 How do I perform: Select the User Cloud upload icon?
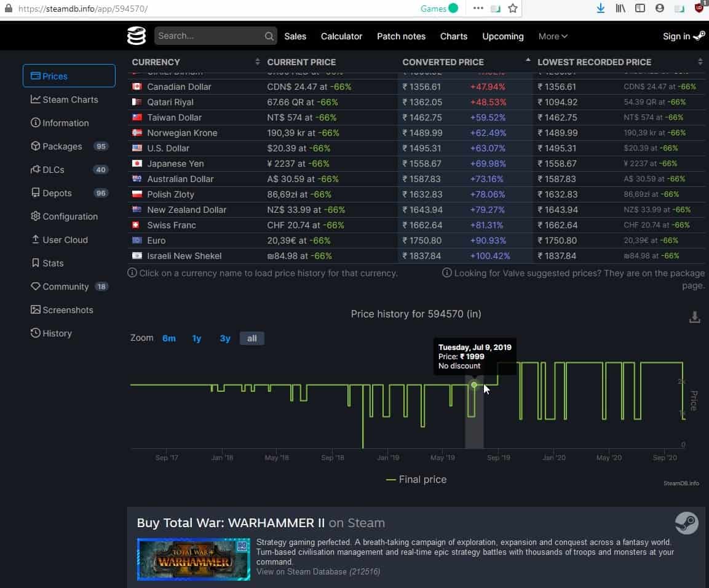coord(36,240)
